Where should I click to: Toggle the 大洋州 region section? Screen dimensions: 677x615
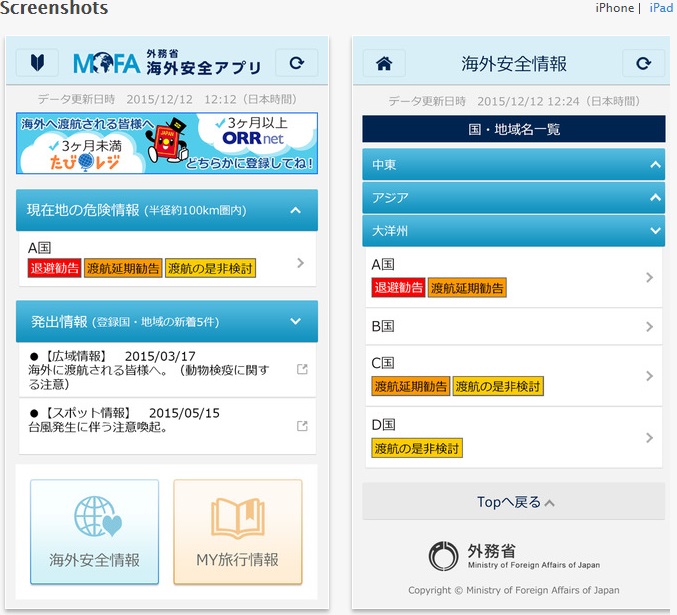[514, 231]
